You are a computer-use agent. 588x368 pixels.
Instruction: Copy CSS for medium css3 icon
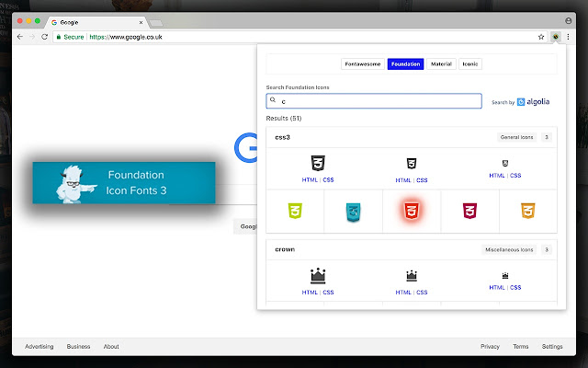422,180
